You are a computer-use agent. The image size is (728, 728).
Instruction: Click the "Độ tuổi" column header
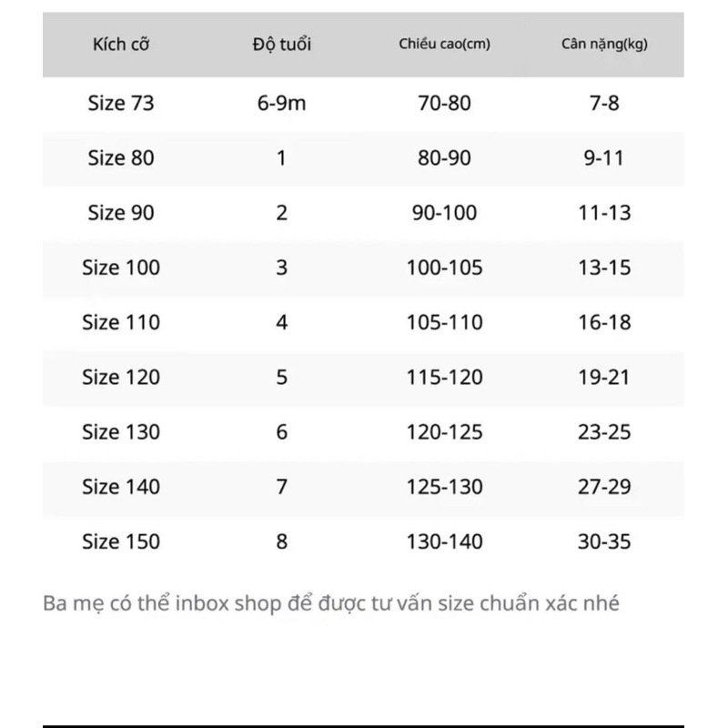281,44
